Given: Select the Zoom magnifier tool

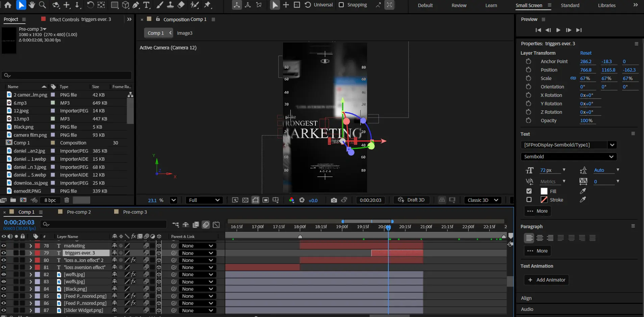Looking at the screenshot, I should pyautogui.click(x=43, y=5).
